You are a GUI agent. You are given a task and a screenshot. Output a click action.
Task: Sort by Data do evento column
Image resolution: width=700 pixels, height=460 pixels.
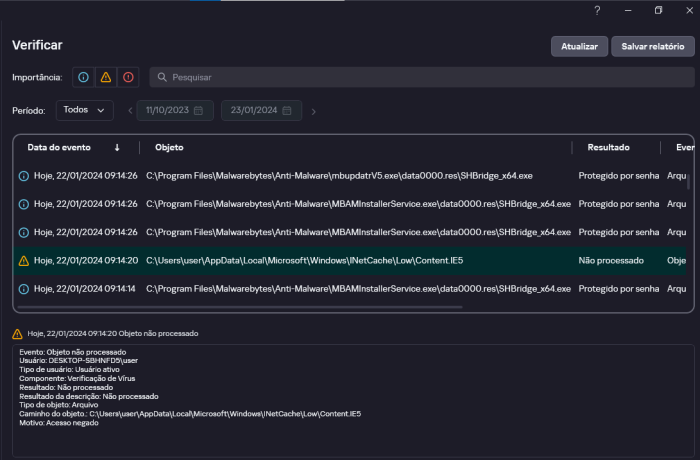click(x=57, y=147)
